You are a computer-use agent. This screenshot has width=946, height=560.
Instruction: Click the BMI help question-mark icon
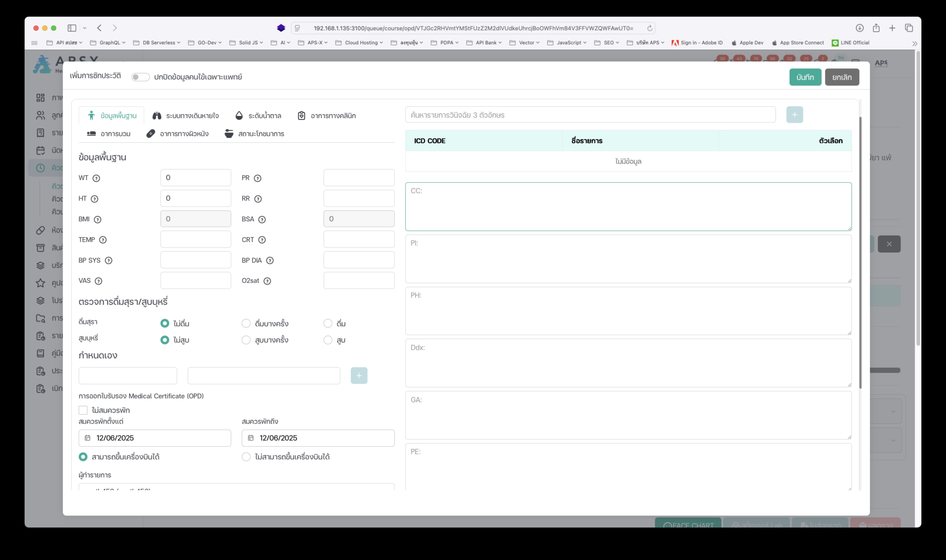97,219
